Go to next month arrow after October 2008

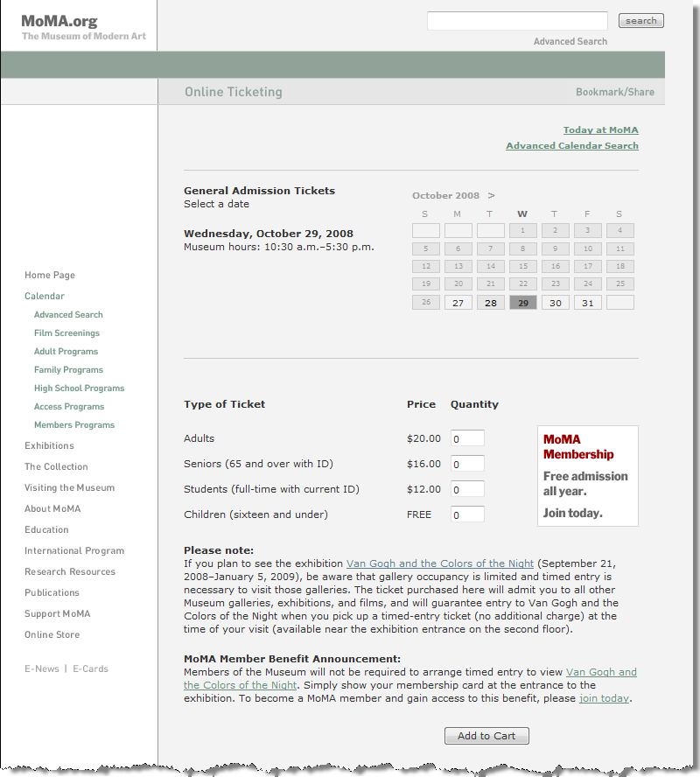pos(491,195)
